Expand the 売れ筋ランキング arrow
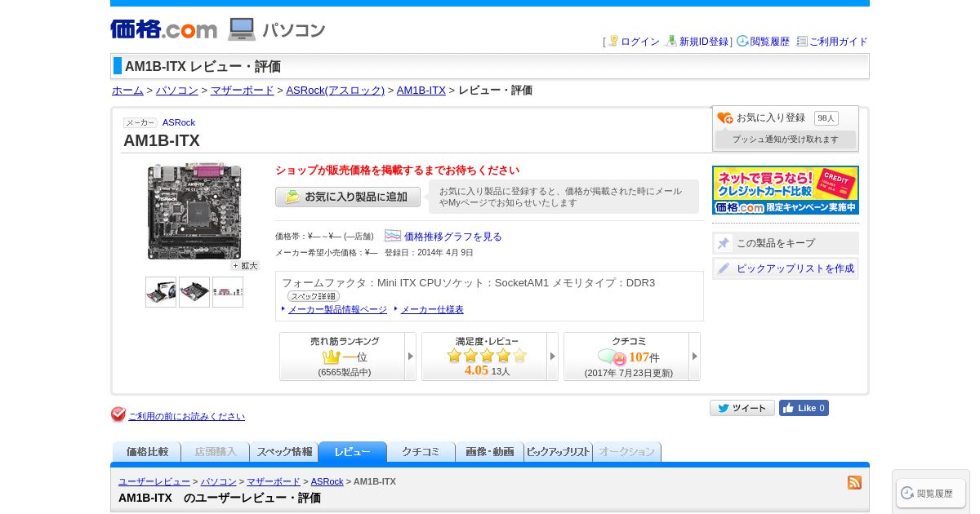 coord(411,357)
